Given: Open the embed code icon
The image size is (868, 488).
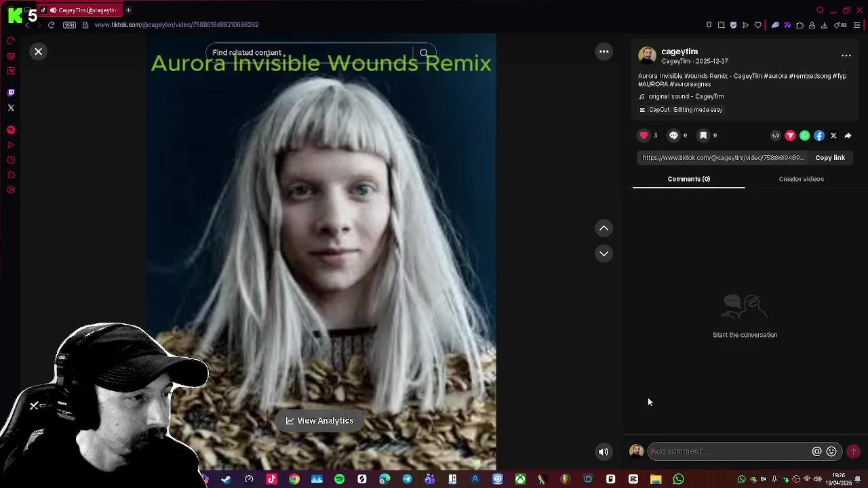Looking at the screenshot, I should click(x=776, y=136).
